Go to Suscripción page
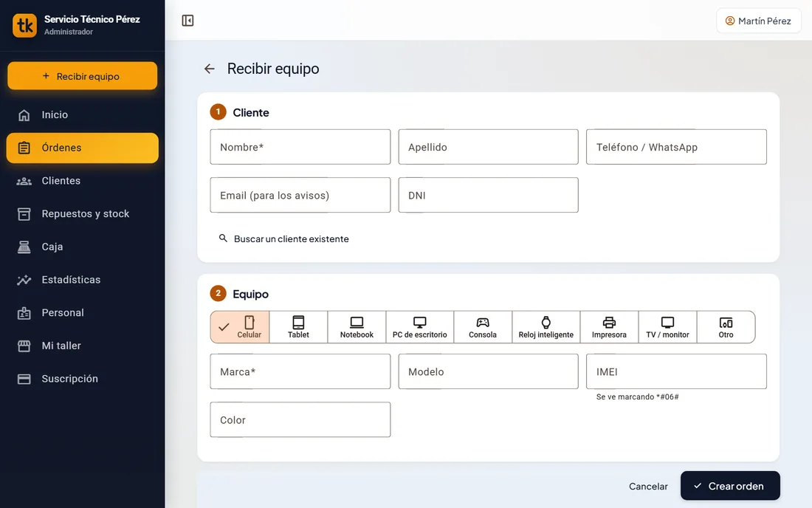This screenshot has height=508, width=812. click(83, 379)
